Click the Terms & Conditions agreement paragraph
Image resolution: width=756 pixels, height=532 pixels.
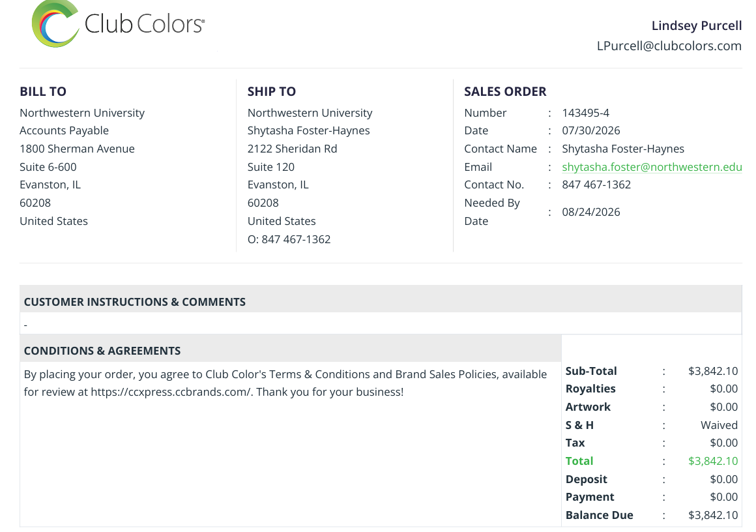(285, 383)
